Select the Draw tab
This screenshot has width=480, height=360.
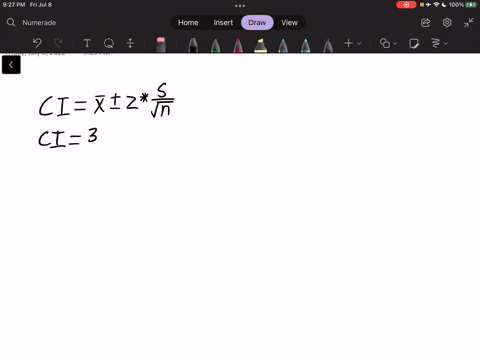point(257,22)
